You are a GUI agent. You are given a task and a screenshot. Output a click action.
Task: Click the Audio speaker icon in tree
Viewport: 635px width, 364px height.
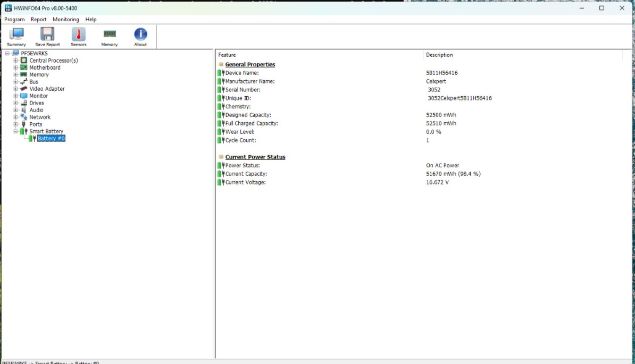[24, 110]
